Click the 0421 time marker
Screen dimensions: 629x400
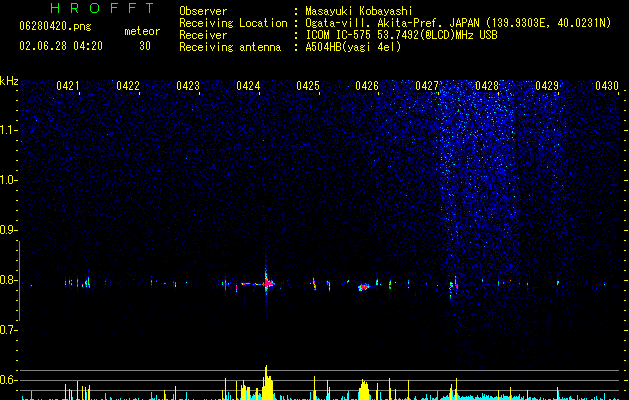point(68,85)
